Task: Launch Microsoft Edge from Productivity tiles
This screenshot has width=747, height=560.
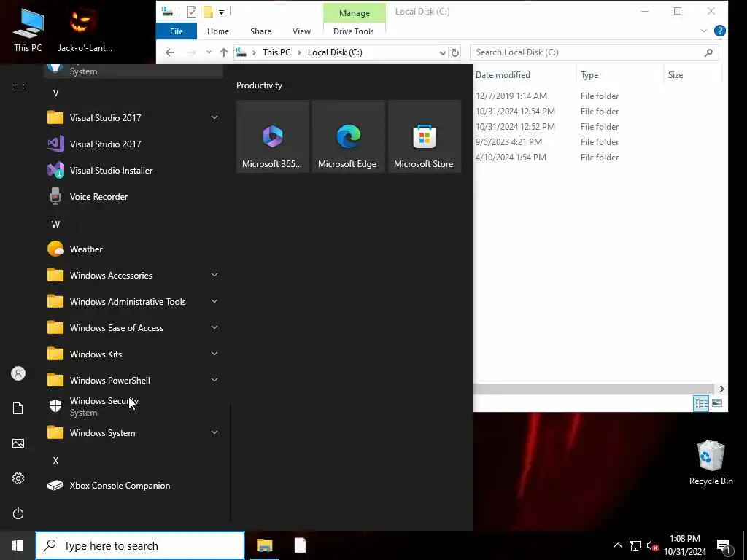Action: 348,136
